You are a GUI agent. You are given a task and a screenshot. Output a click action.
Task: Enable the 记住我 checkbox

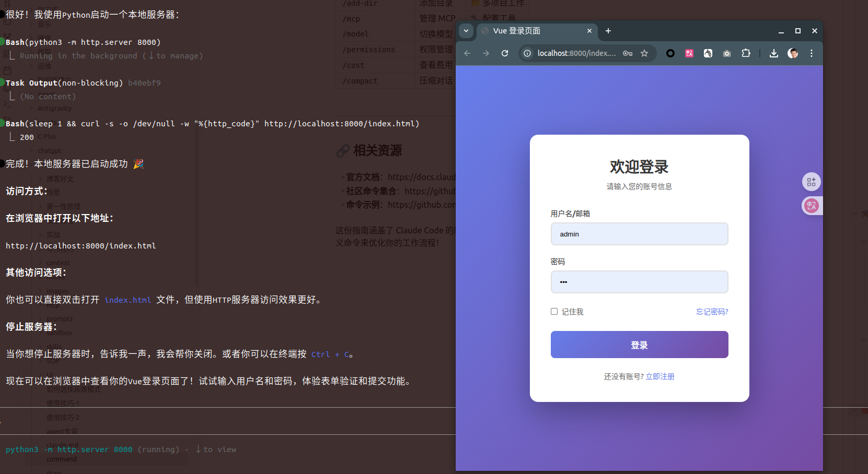point(554,311)
